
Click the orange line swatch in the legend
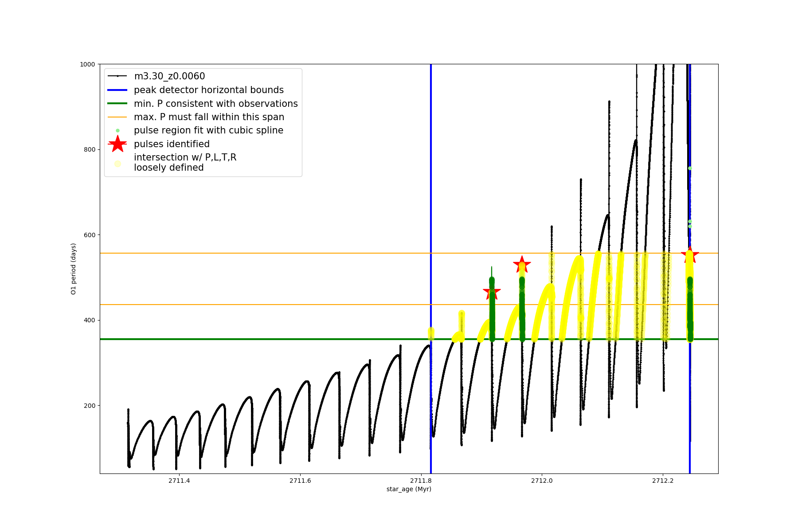[x=117, y=117]
